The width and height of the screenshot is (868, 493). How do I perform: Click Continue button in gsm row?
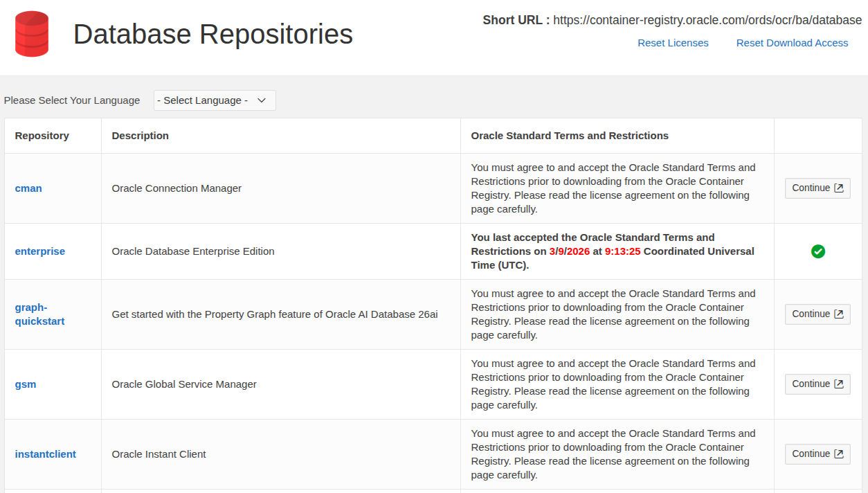[x=817, y=384]
